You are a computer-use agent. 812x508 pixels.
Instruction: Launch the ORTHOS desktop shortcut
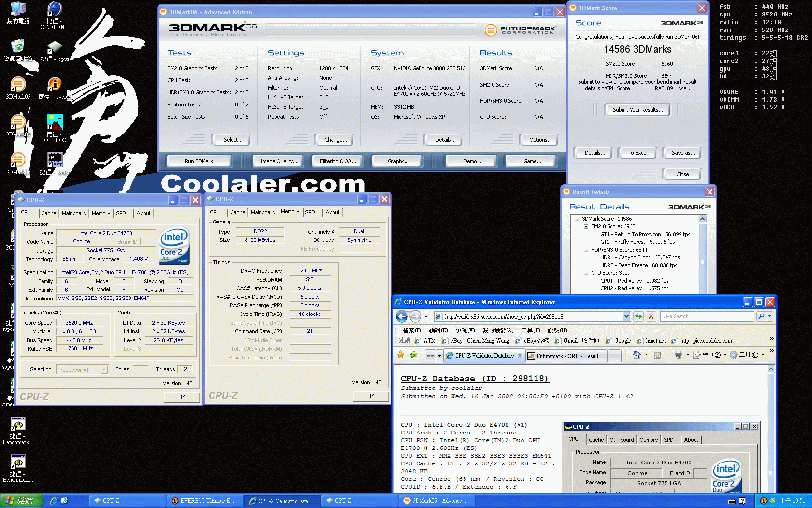[55, 128]
